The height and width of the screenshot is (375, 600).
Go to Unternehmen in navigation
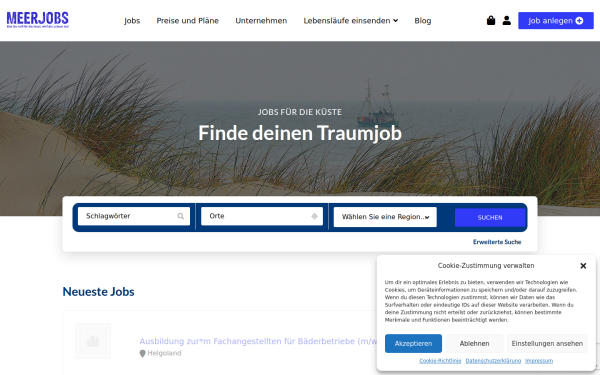[x=261, y=21]
